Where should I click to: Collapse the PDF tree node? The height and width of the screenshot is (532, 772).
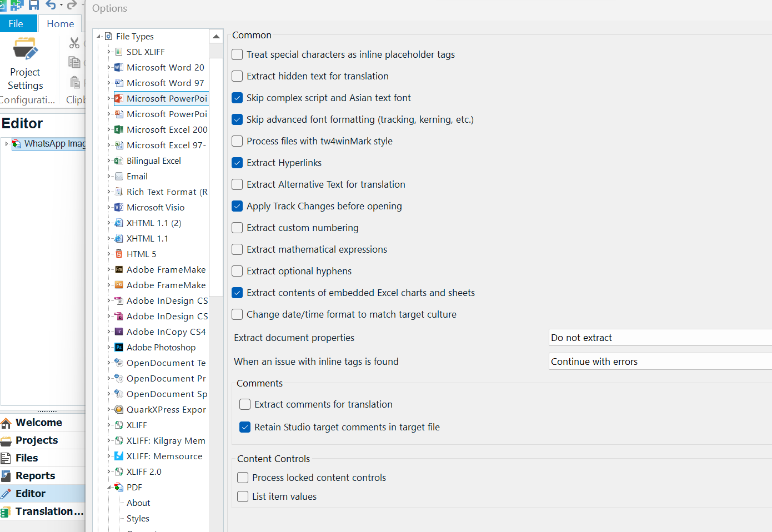(x=109, y=487)
